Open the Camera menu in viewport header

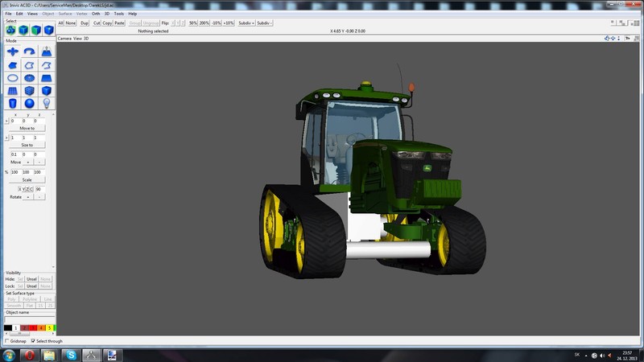[64, 38]
